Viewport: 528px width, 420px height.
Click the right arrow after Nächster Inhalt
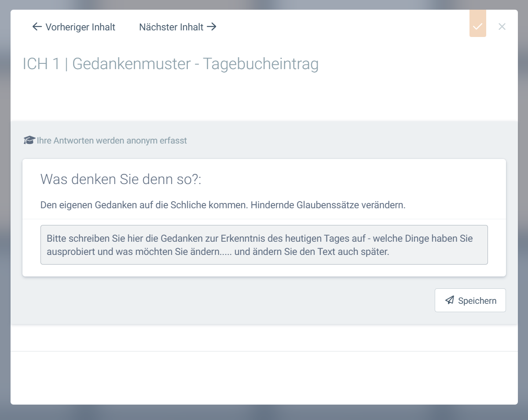point(212,27)
